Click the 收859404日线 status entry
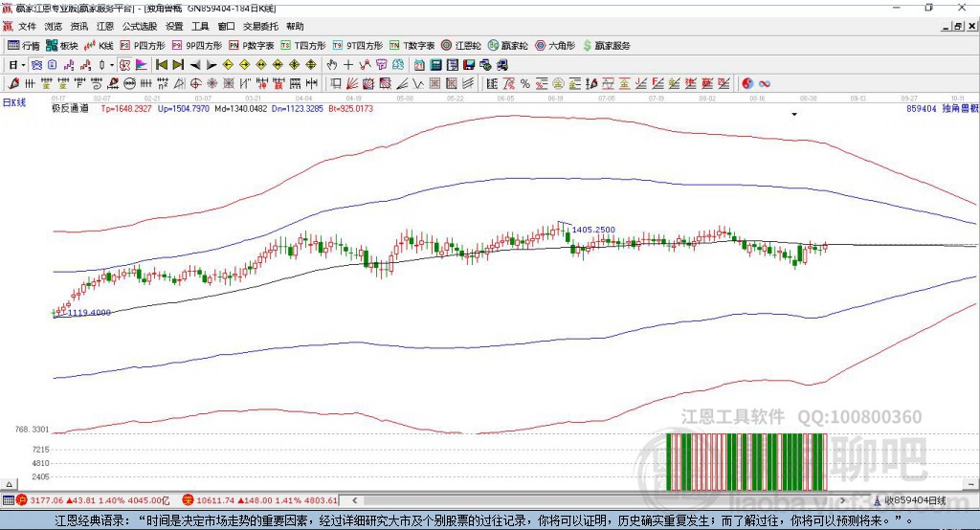The width and height of the screenshot is (980, 530). 910,500
